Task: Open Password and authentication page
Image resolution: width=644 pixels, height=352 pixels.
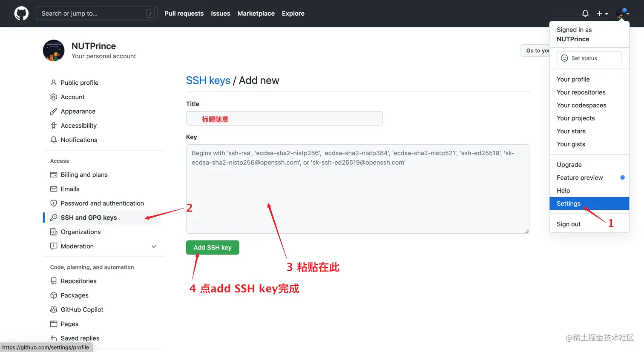Action: point(102,203)
